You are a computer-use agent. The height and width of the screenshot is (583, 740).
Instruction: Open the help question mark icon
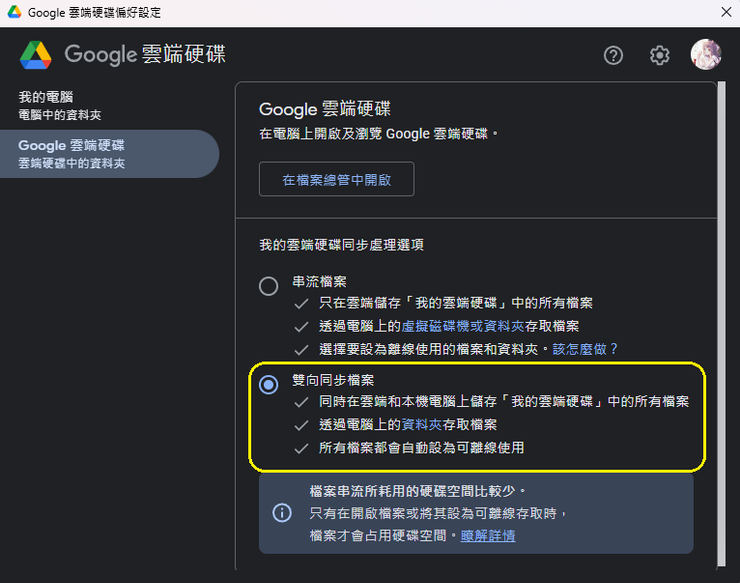pyautogui.click(x=613, y=55)
